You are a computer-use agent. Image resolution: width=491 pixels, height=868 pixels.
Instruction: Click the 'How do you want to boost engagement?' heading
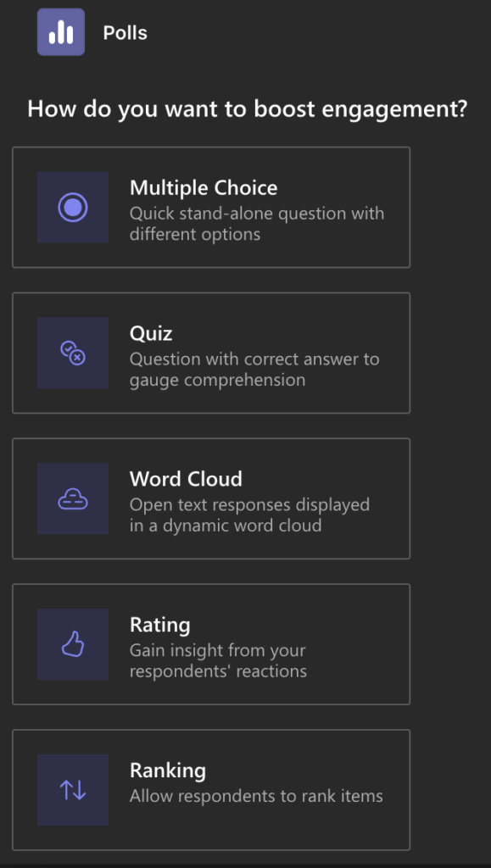(248, 108)
